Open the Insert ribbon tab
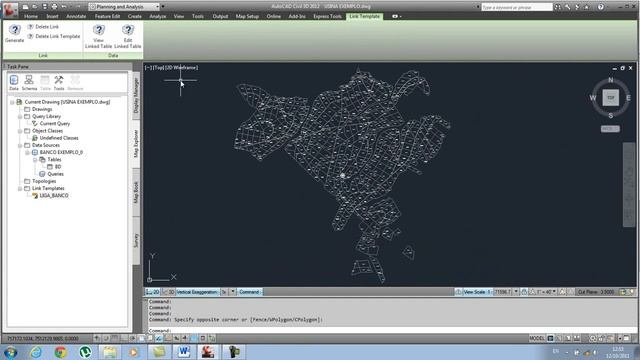The image size is (640, 360). (52, 16)
